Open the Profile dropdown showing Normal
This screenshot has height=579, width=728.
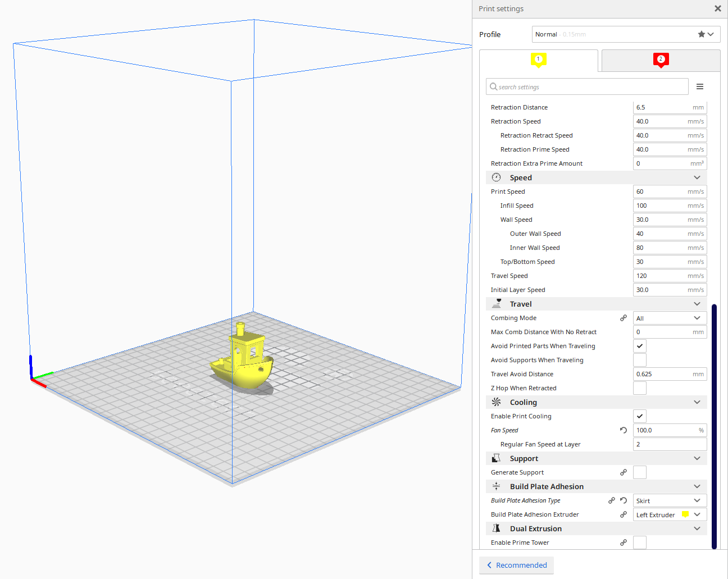click(x=625, y=34)
